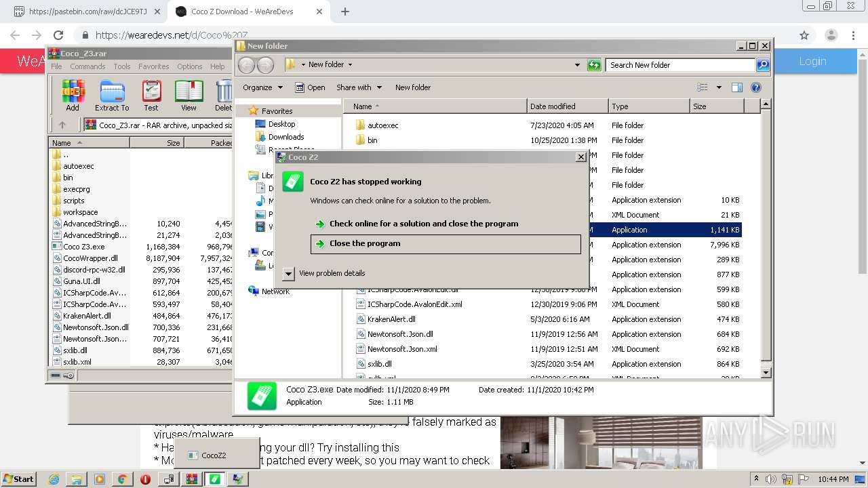This screenshot has height=488, width=868.
Task: Sort Explorer files by Date modified column
Action: 567,106
